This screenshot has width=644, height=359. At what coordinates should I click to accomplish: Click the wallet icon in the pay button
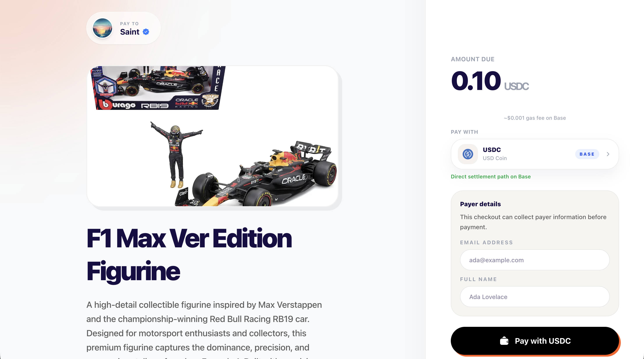click(x=504, y=341)
